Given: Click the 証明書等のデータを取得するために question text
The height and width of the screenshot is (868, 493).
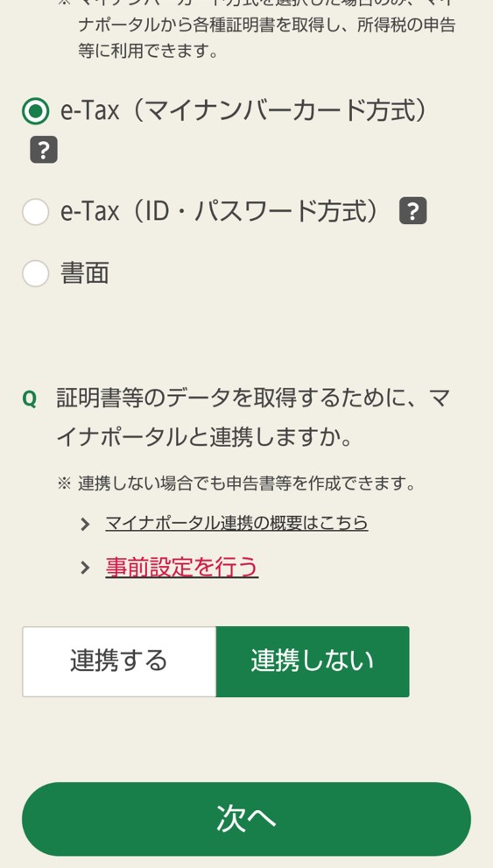Looking at the screenshot, I should (252, 418).
